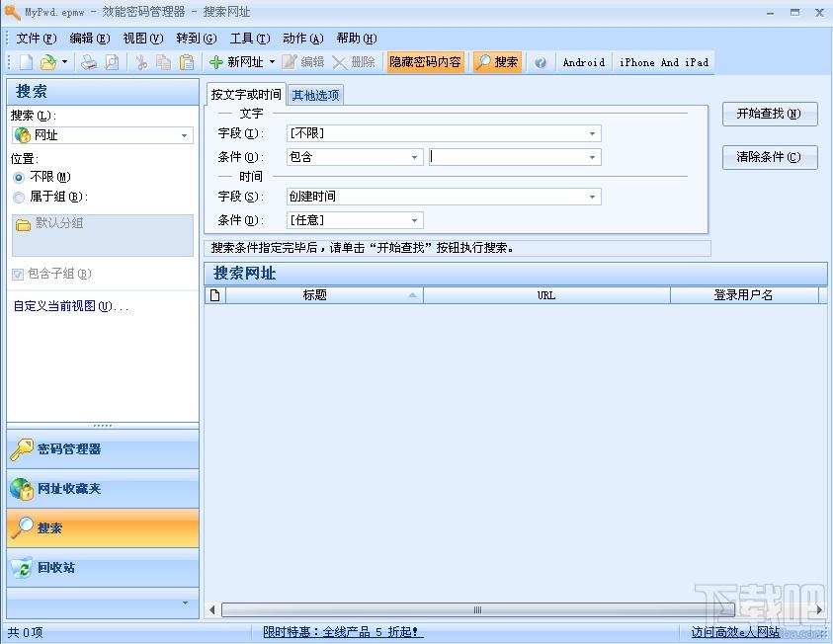The image size is (833, 644).
Task: Click the paste clipboard icon
Action: pos(187,62)
